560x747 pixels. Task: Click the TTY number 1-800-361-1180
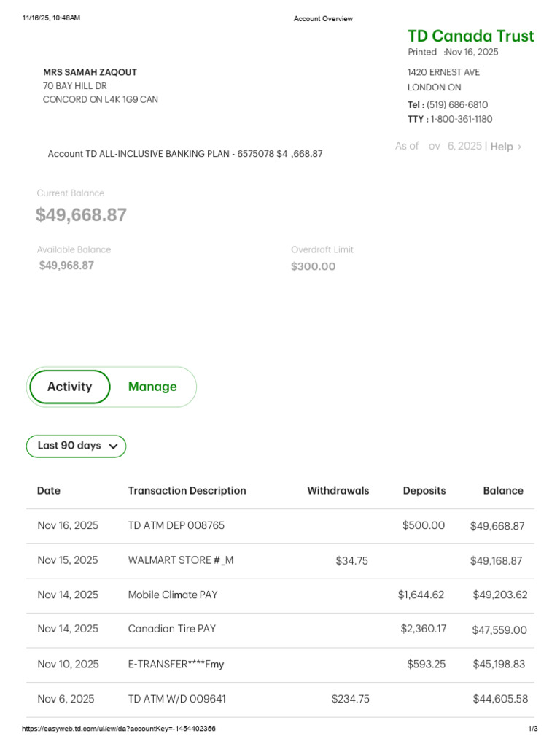tap(462, 119)
